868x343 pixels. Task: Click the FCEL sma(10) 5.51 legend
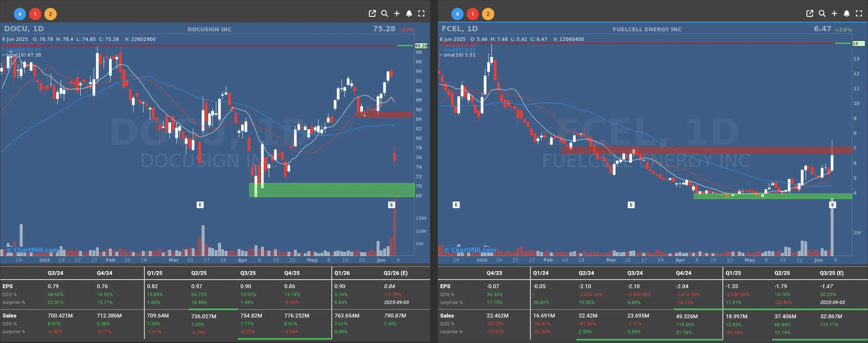(458, 55)
